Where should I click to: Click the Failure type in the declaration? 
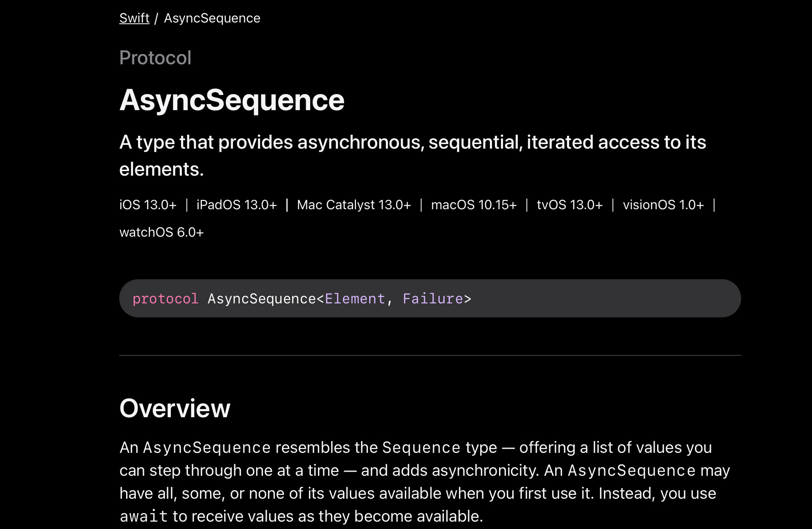(433, 299)
